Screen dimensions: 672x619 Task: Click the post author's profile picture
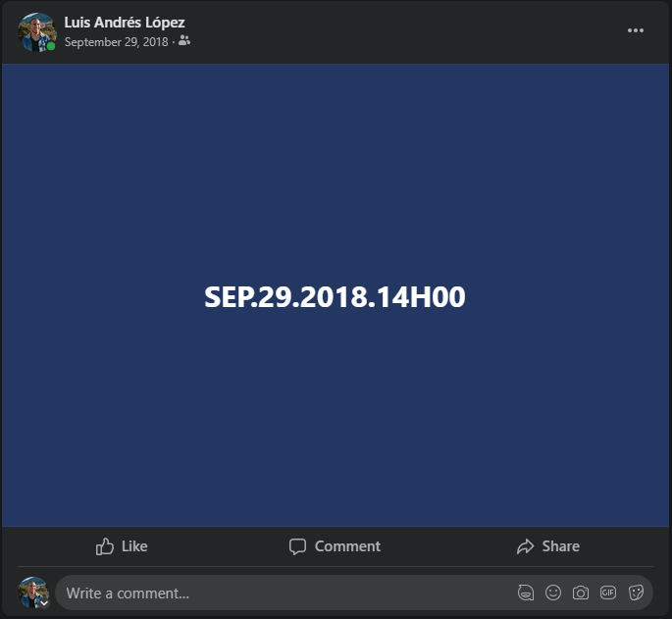37,31
